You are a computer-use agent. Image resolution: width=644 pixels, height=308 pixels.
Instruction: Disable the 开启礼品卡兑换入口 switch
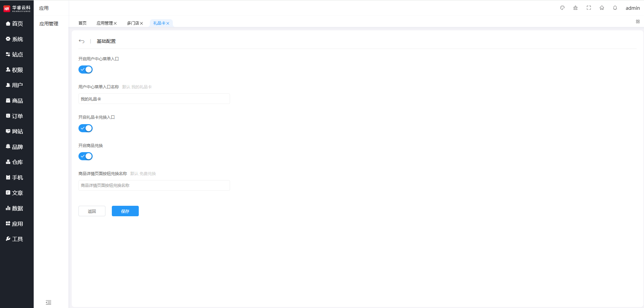(x=86, y=128)
